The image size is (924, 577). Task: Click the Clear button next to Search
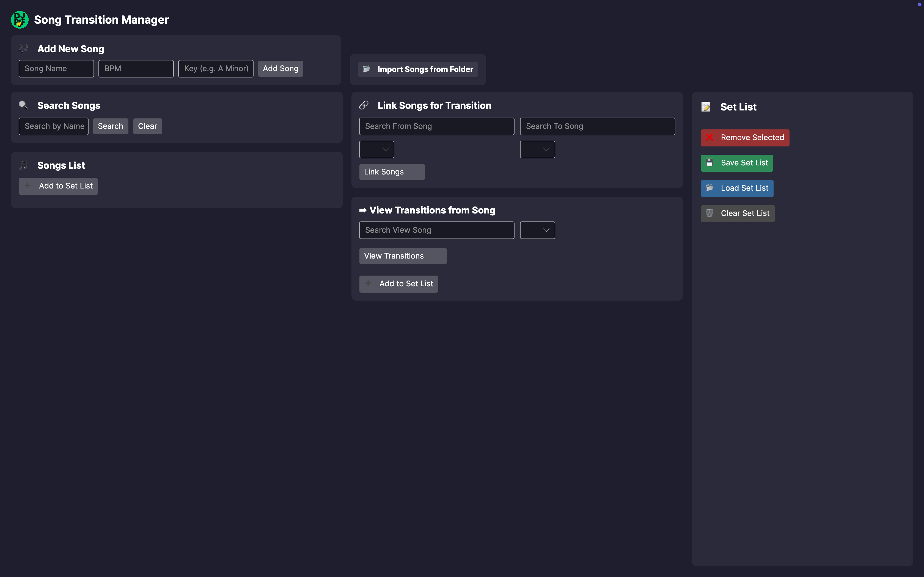147,126
